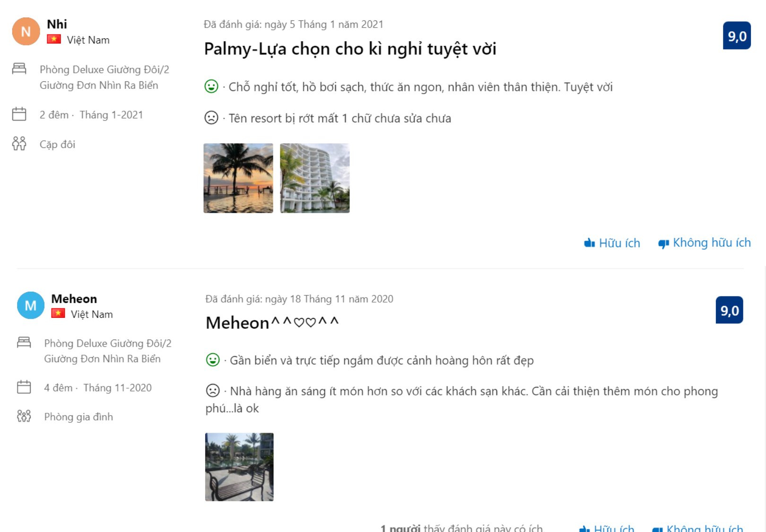Click the bed icon in Nhi's review
The height and width of the screenshot is (532, 766).
tap(19, 69)
